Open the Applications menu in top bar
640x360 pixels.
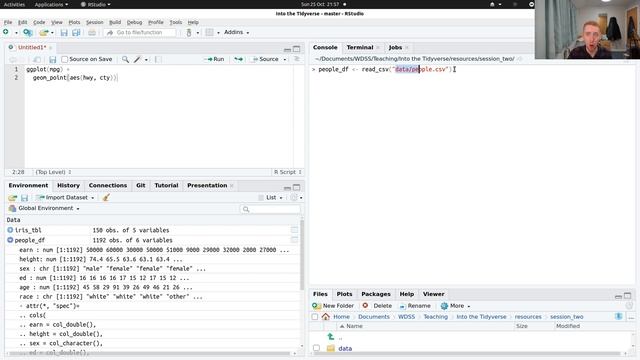click(x=51, y=4)
